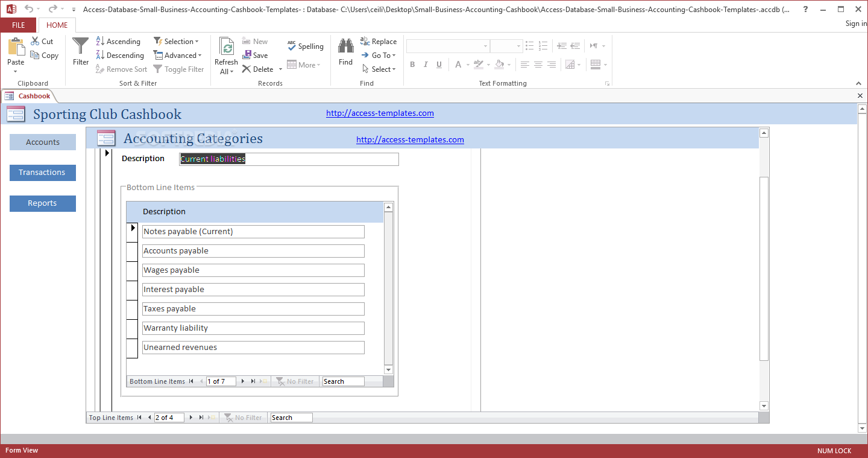
Task: Jump to last record in Top Line Items
Action: pos(201,418)
